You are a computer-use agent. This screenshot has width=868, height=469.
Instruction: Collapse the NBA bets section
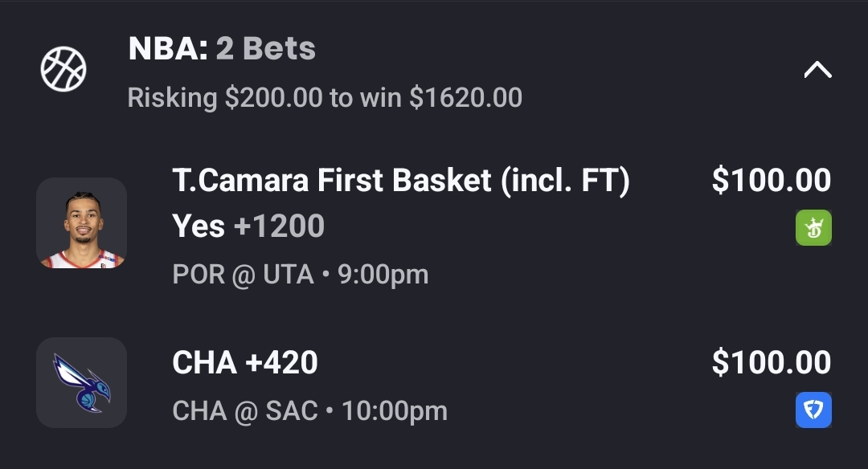point(817,71)
